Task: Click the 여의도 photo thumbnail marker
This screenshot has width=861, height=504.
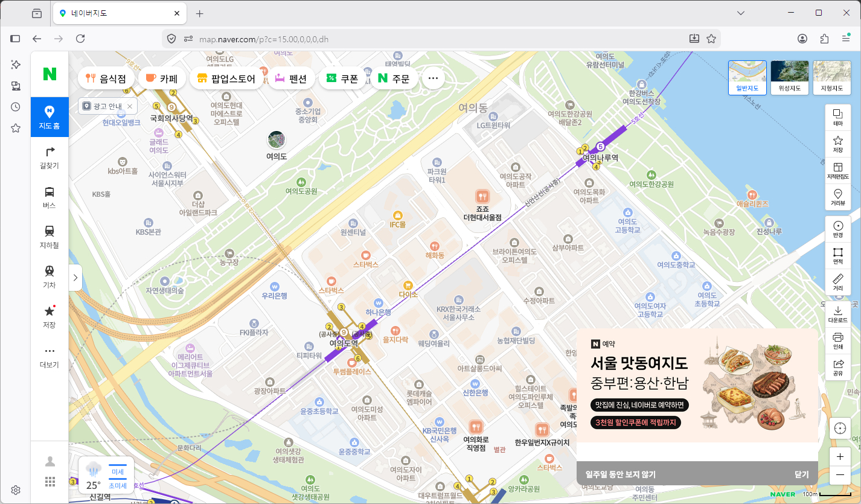Action: pyautogui.click(x=277, y=140)
